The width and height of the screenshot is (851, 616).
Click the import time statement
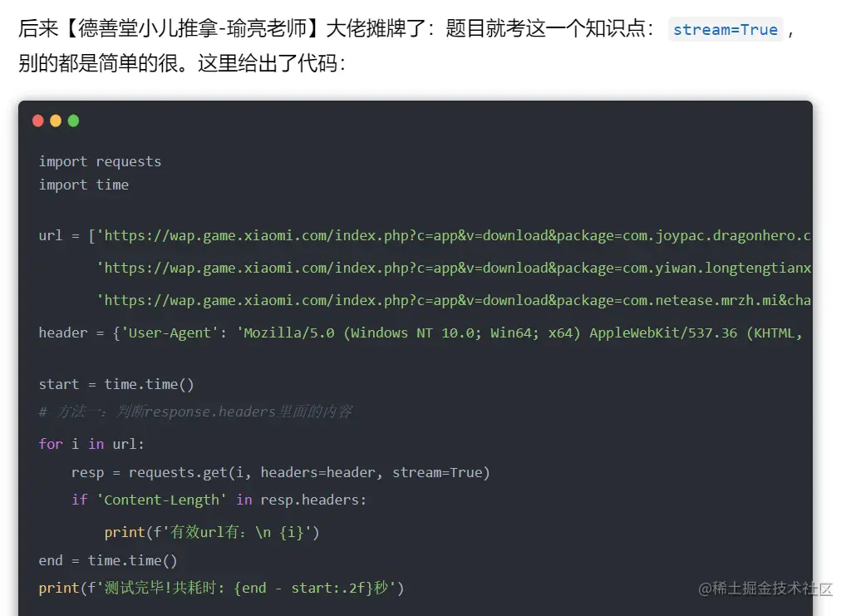tap(84, 185)
